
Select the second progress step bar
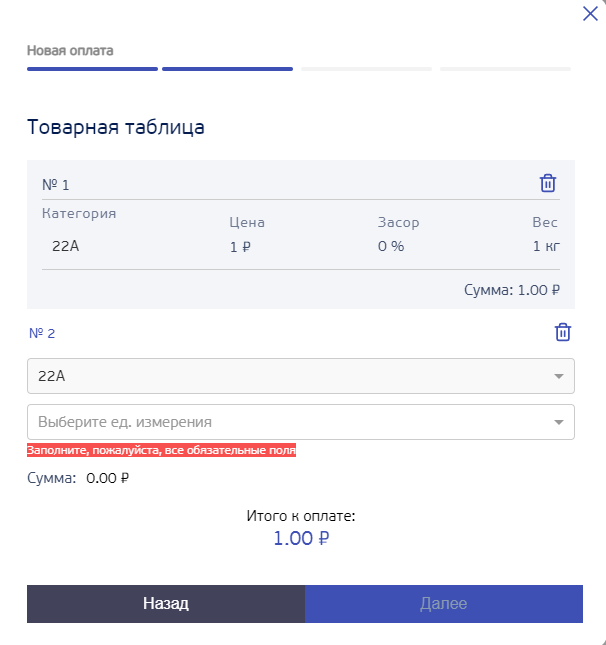[x=227, y=69]
